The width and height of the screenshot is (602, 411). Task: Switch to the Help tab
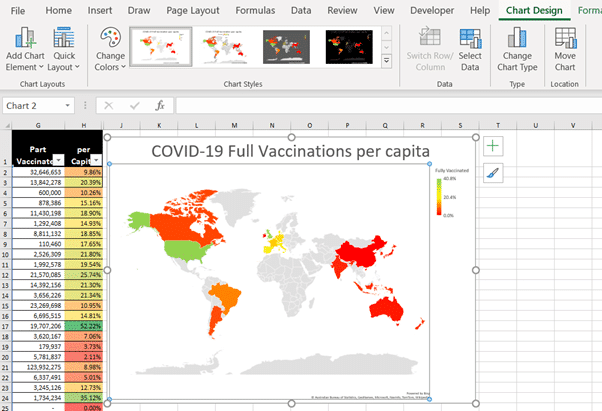[480, 10]
